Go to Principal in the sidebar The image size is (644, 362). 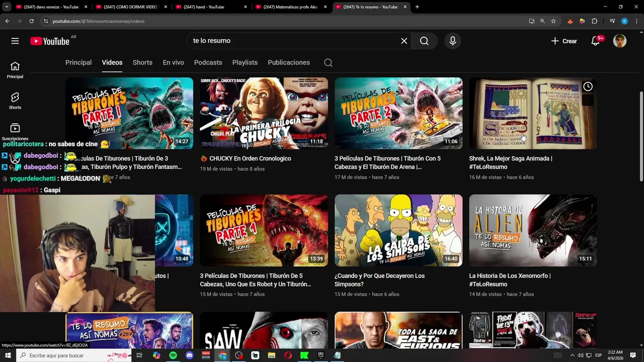(x=15, y=70)
